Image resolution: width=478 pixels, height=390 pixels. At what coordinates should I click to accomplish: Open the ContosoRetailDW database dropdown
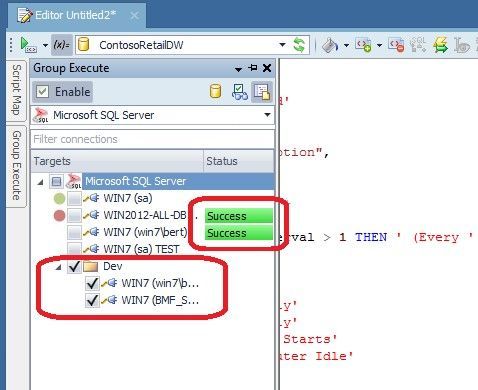coord(282,45)
